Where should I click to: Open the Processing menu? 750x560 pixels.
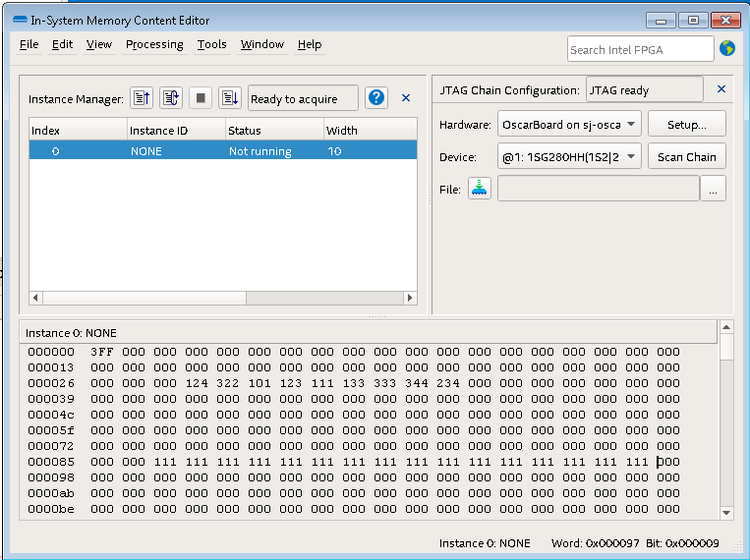pos(154,44)
